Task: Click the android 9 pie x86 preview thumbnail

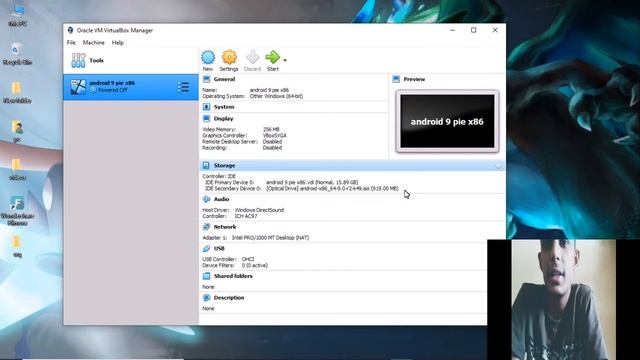Action: tap(447, 121)
